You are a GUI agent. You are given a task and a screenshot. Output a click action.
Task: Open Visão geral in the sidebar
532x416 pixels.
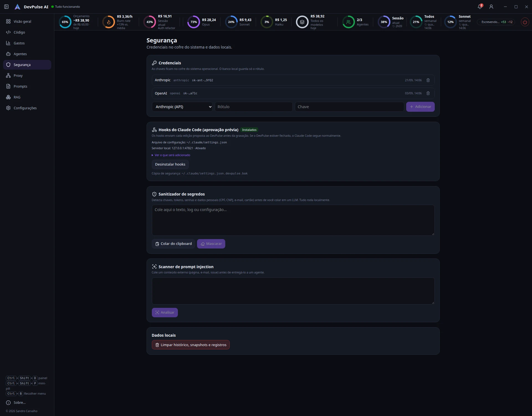tap(27, 21)
